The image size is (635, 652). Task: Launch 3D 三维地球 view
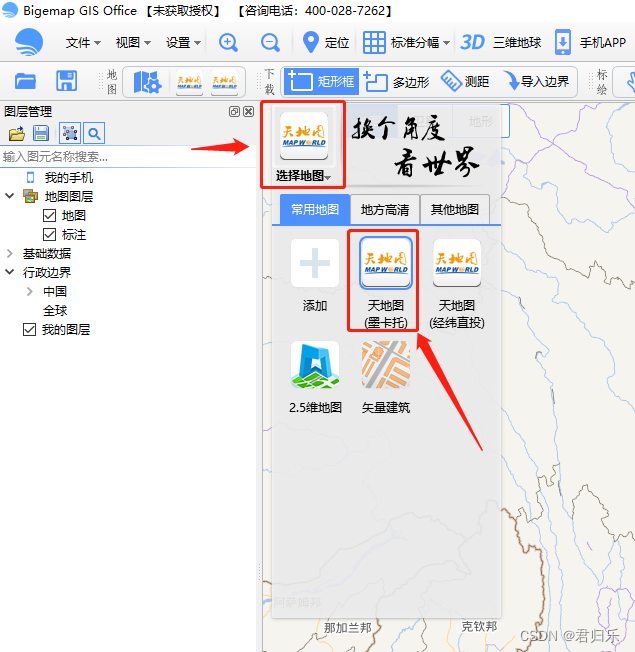click(501, 42)
